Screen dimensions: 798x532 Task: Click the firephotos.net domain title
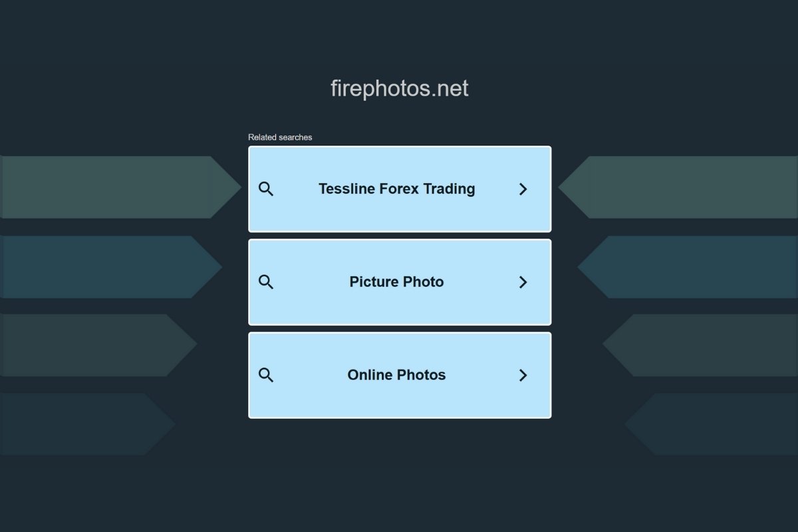tap(399, 88)
